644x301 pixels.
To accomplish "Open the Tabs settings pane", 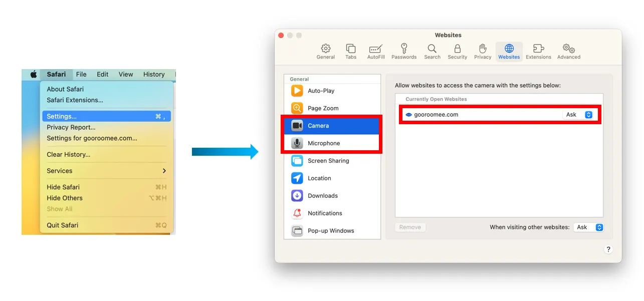I will coord(351,52).
